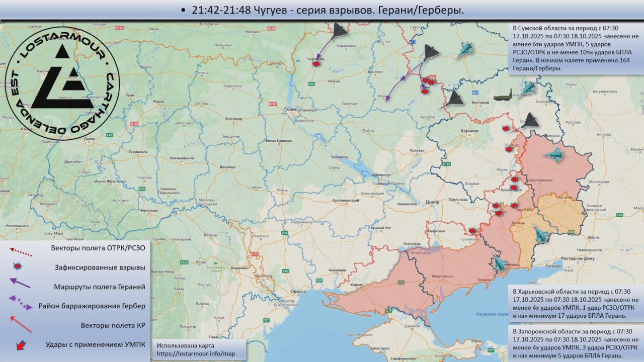
Task: Click the drone icon west of Belgorod
Action: (455, 99)
